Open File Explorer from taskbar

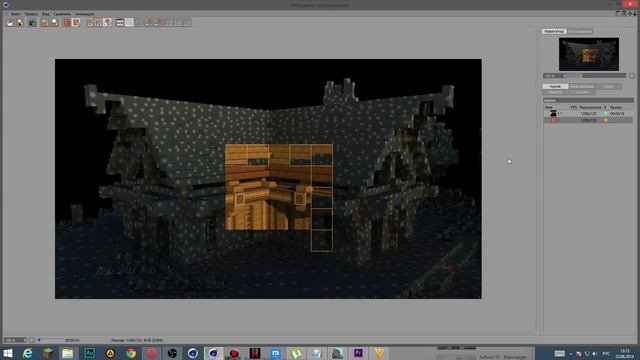tap(68, 353)
